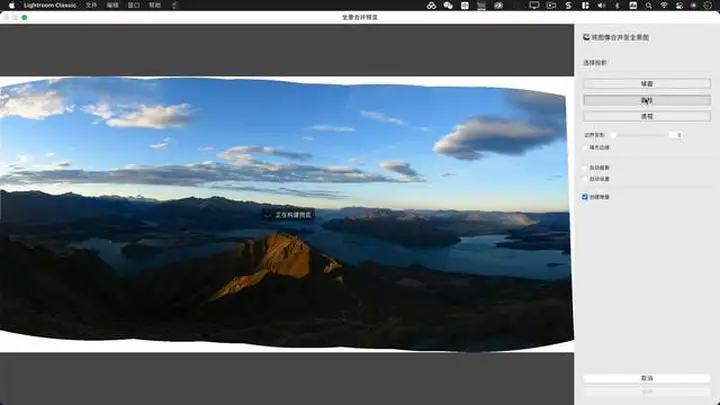720x405 pixels.
Task: Open the 窗口 menu
Action: (x=135, y=5)
